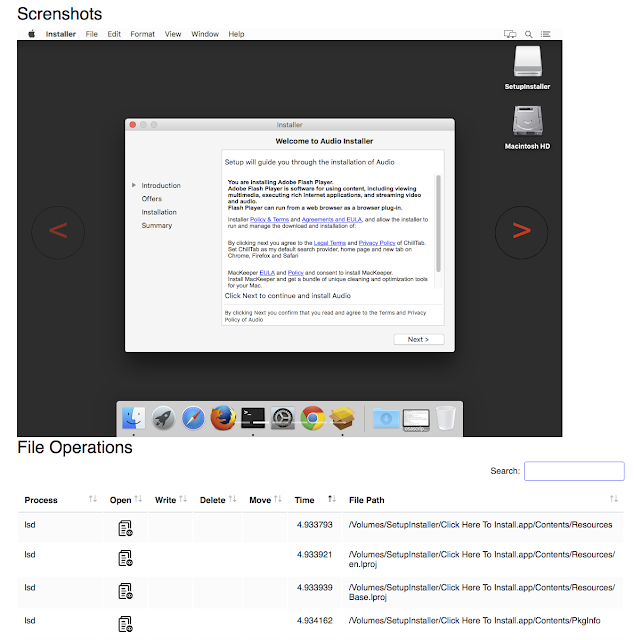Click the file path ending in PkgInfo

pos(474,620)
